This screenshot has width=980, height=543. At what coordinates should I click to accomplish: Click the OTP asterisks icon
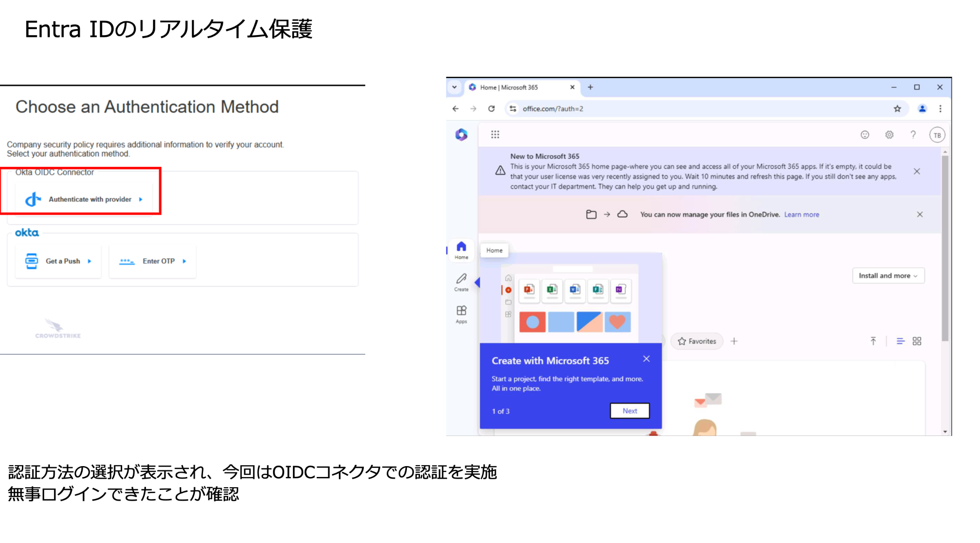tap(127, 261)
